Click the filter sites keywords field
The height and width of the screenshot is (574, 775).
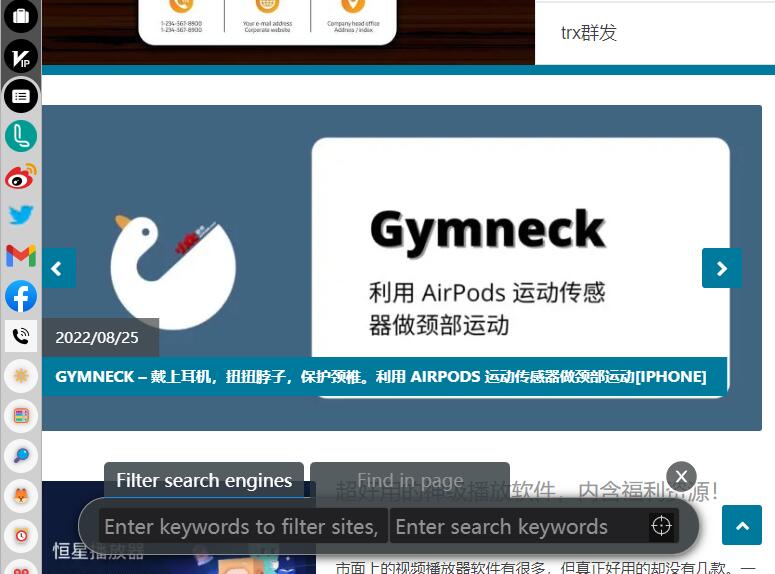[241, 526]
